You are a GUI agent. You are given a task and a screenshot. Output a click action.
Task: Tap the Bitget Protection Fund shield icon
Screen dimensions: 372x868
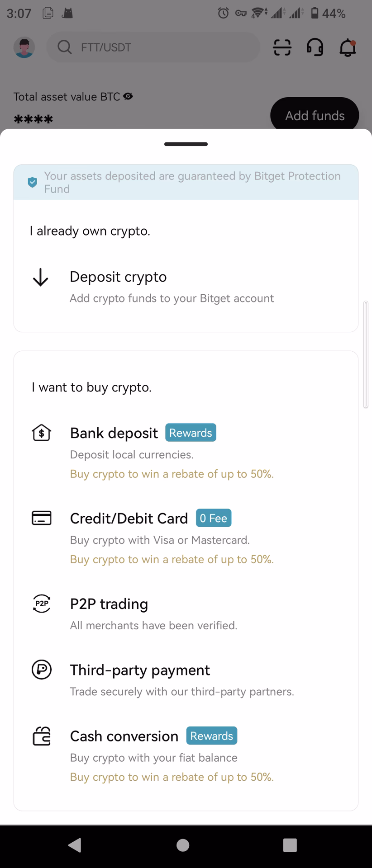pos(32,182)
